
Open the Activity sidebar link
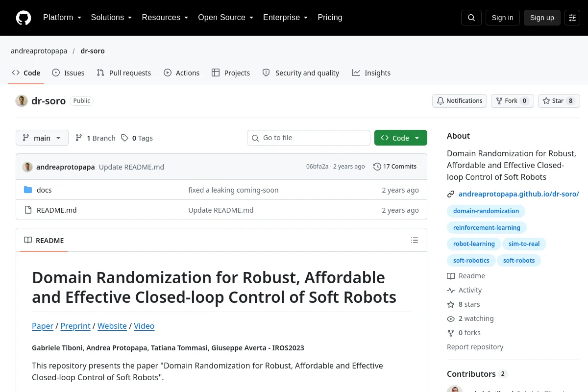pos(465,291)
